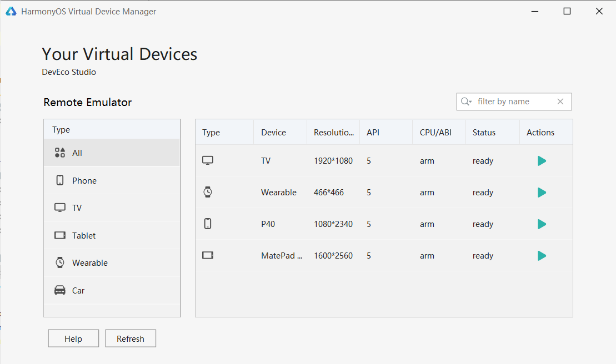Screen dimensions: 616x364
Task: Click the watch icon in Wearable row
Action: pyautogui.click(x=208, y=192)
